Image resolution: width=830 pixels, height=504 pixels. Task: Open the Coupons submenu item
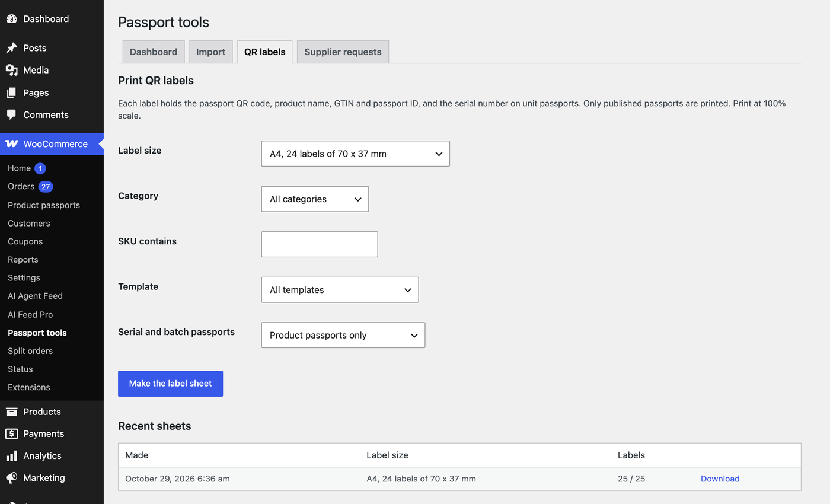[x=25, y=241]
